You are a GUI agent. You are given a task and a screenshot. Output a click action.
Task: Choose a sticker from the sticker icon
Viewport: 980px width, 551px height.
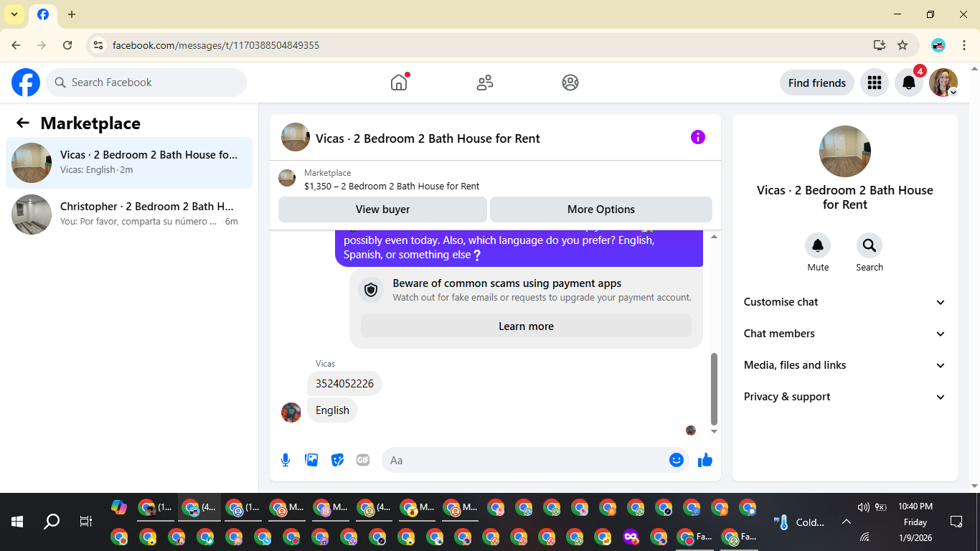click(x=337, y=460)
